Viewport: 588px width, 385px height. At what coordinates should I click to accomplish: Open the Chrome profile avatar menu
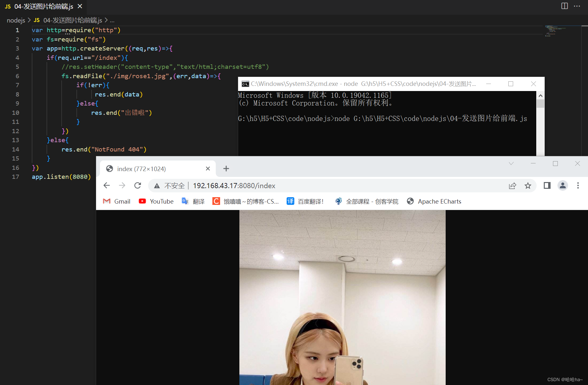[x=563, y=186]
